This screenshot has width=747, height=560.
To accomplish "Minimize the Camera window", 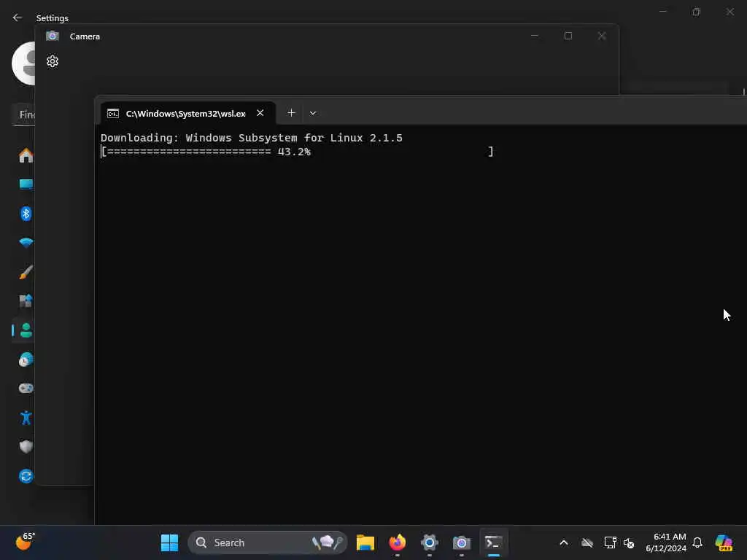I will 535,36.
